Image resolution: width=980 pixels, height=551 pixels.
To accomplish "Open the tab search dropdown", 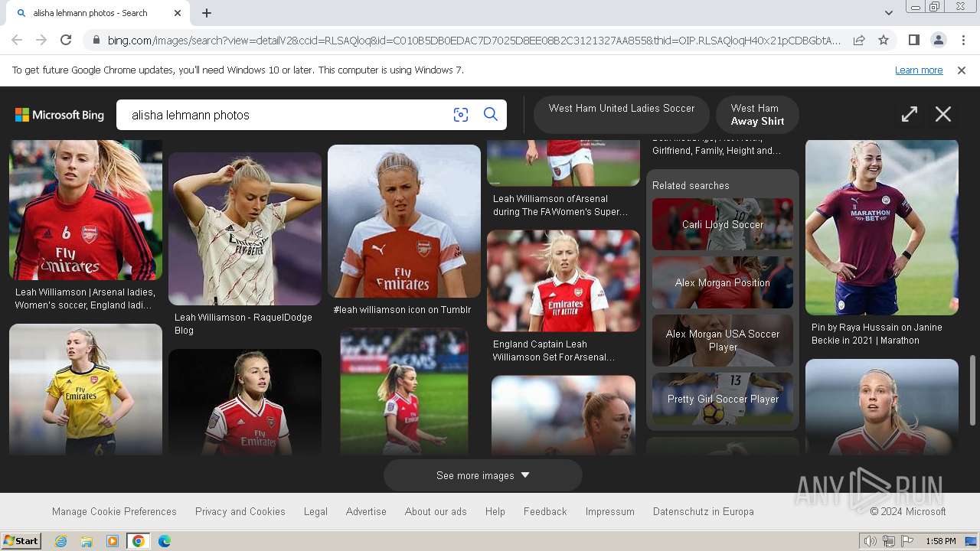I will 888,13.
